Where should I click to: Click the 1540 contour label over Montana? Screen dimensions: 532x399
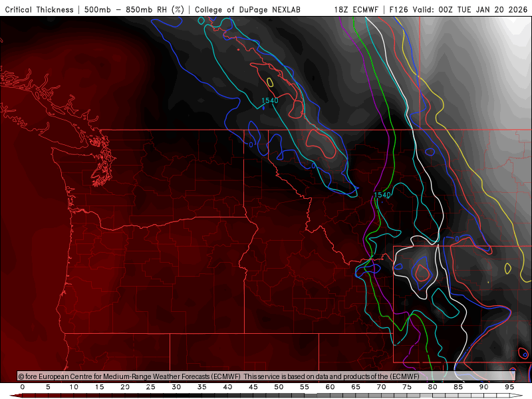coord(382,195)
